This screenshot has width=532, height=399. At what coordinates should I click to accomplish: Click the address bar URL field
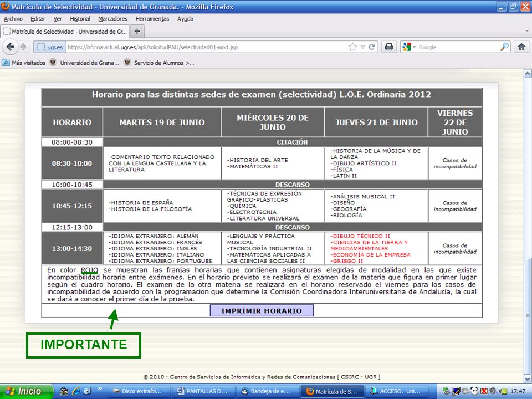click(x=206, y=47)
